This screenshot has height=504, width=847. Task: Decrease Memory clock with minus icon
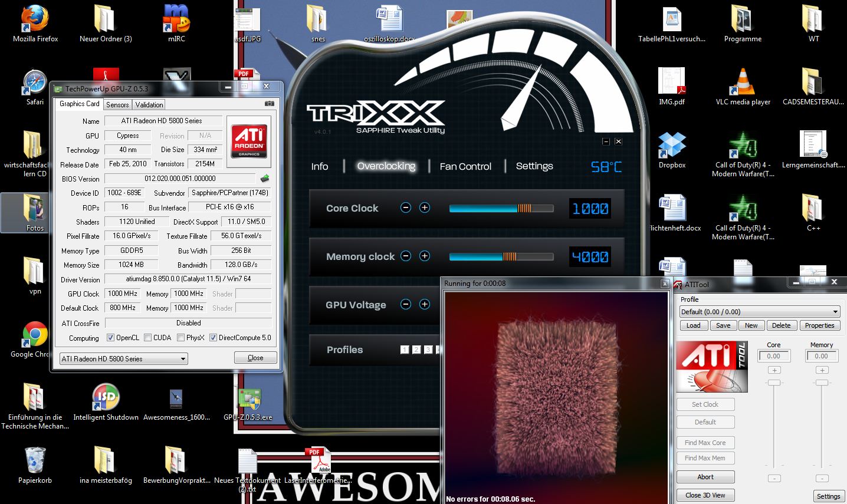pyautogui.click(x=406, y=256)
